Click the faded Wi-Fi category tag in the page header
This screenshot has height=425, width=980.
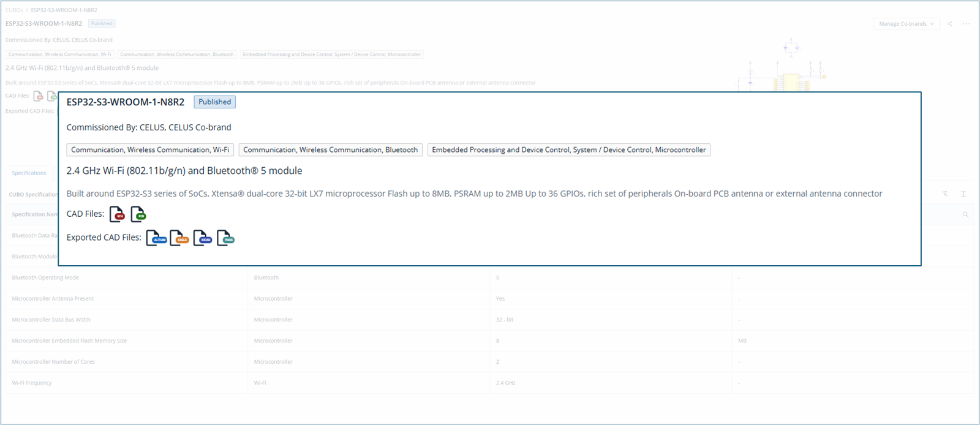60,55
